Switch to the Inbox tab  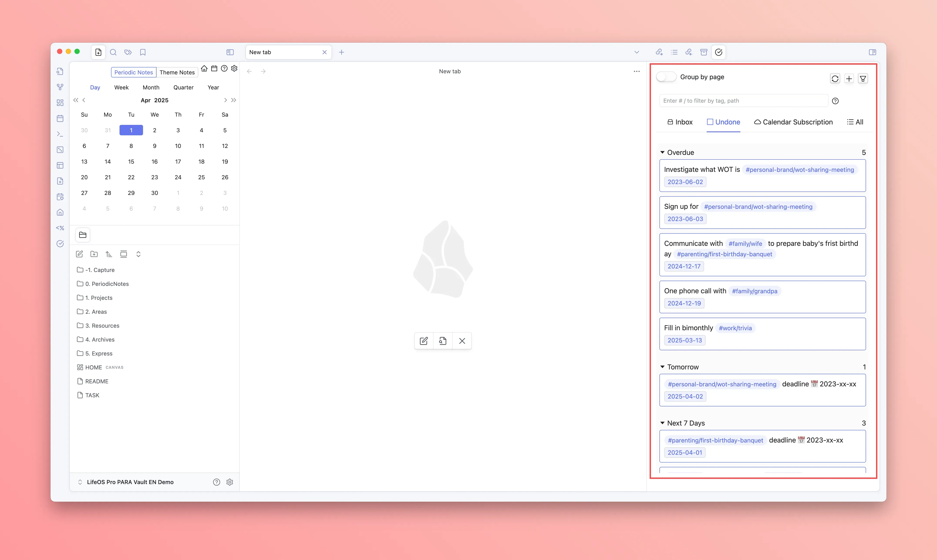(680, 122)
